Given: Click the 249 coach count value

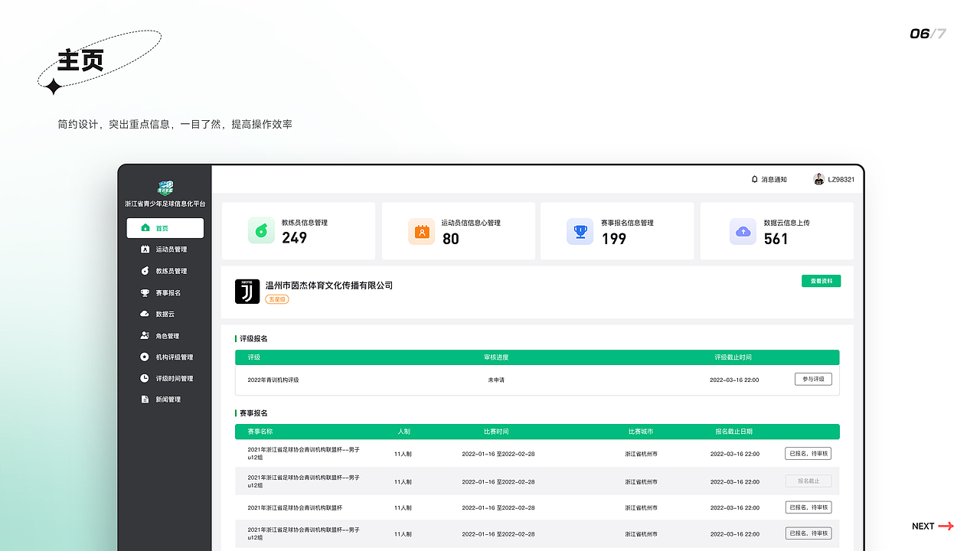Looking at the screenshot, I should (x=294, y=238).
